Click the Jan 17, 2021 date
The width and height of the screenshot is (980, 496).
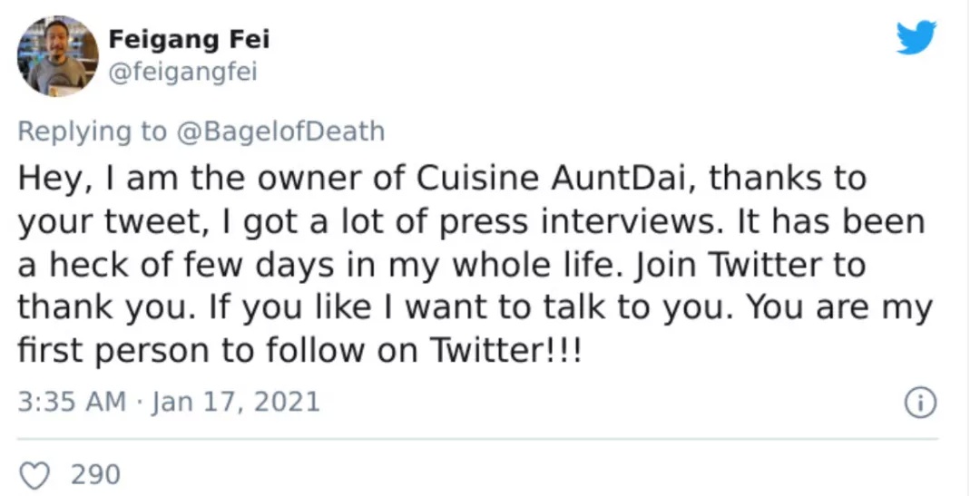tap(236, 401)
